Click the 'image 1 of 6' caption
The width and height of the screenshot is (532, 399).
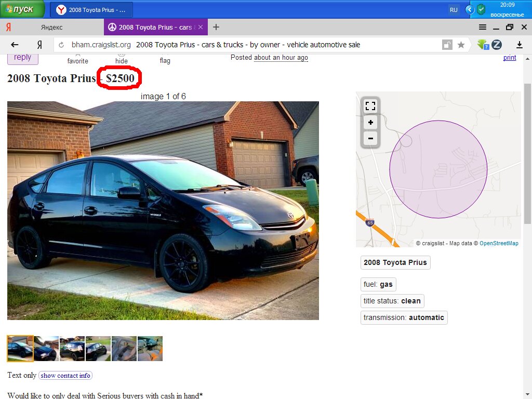click(163, 96)
